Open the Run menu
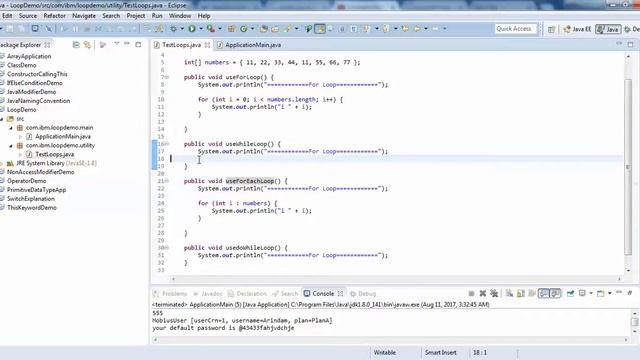Viewport: 640px width, 360px height. (157, 16)
